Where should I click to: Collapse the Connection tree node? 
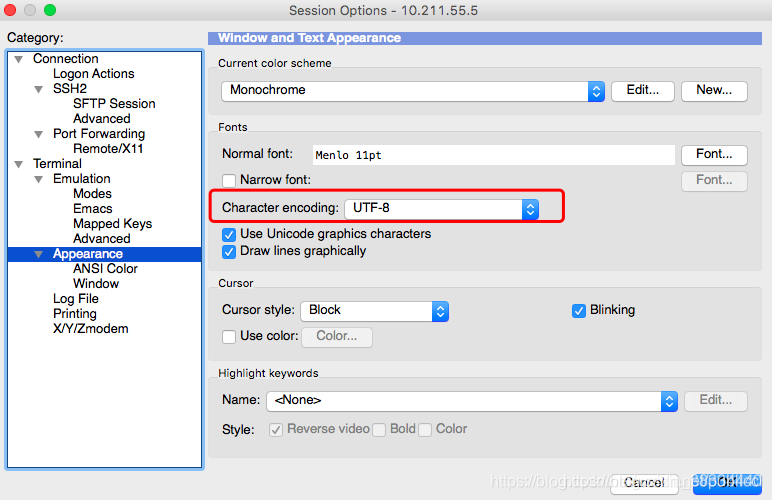pyautogui.click(x=19, y=60)
